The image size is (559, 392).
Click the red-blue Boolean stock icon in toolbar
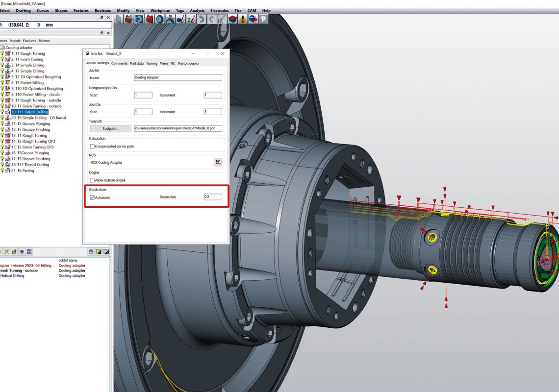[x=232, y=19]
